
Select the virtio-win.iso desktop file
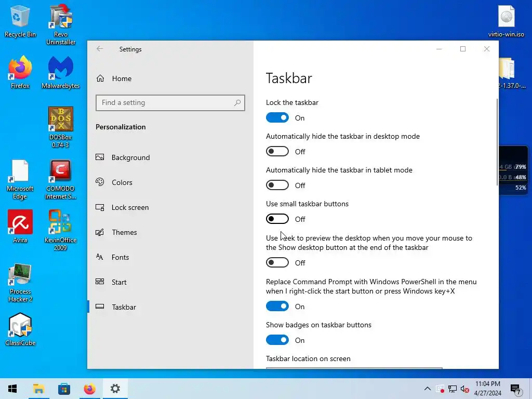506,20
